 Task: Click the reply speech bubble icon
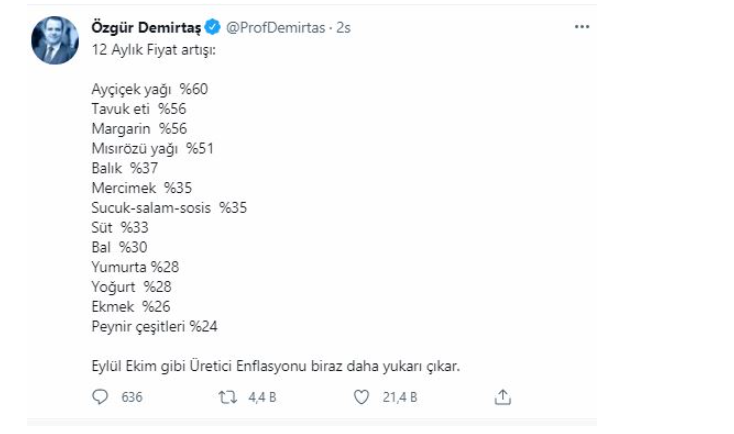(99, 397)
